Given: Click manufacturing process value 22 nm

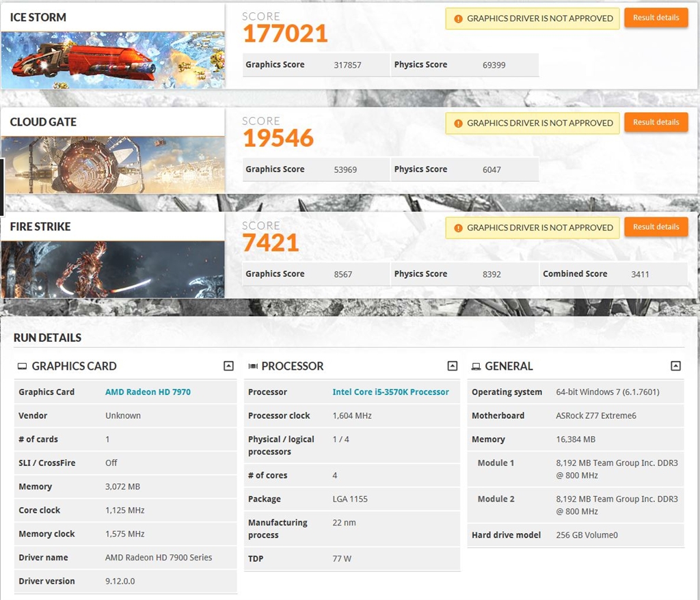Looking at the screenshot, I should [x=345, y=523].
